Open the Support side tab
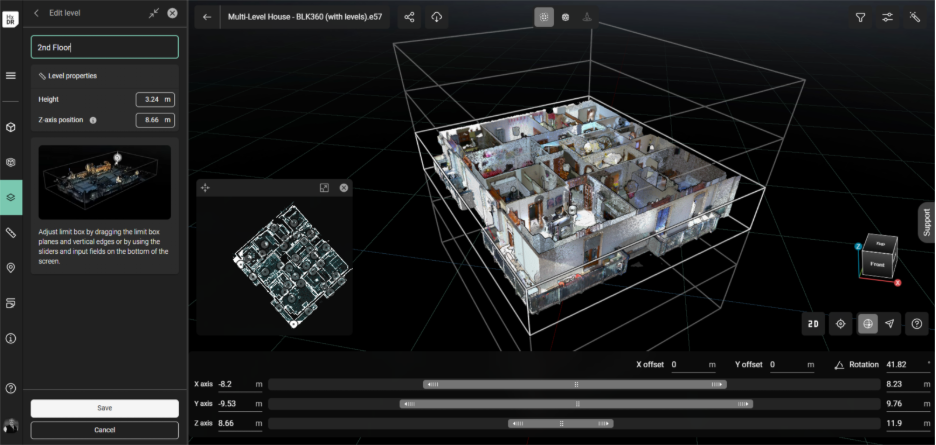 pyautogui.click(x=926, y=222)
